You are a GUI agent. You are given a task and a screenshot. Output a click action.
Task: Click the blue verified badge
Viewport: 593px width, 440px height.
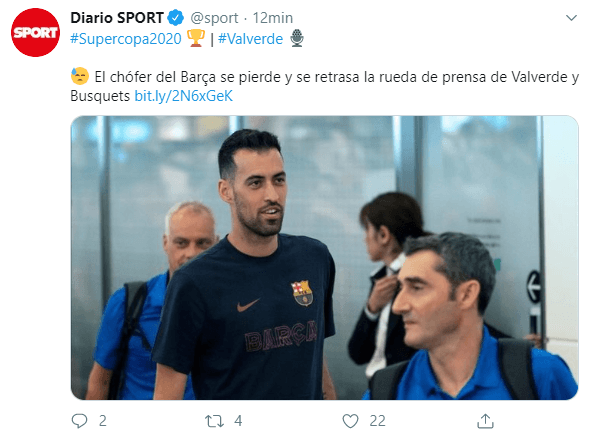click(175, 18)
